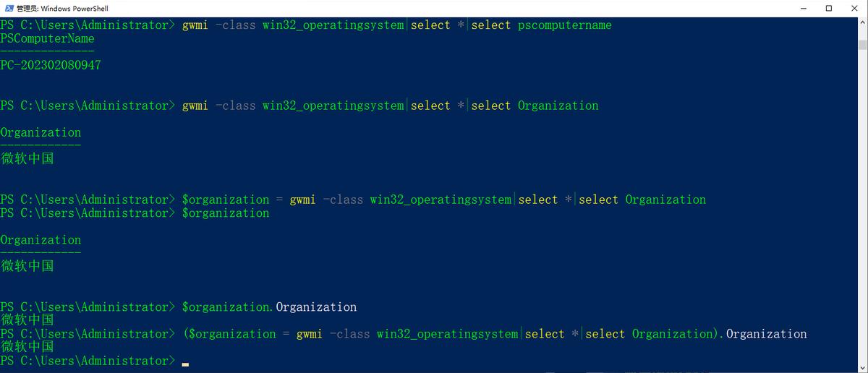
Task: Click the PC-202302080947 computer name output
Action: pos(51,65)
